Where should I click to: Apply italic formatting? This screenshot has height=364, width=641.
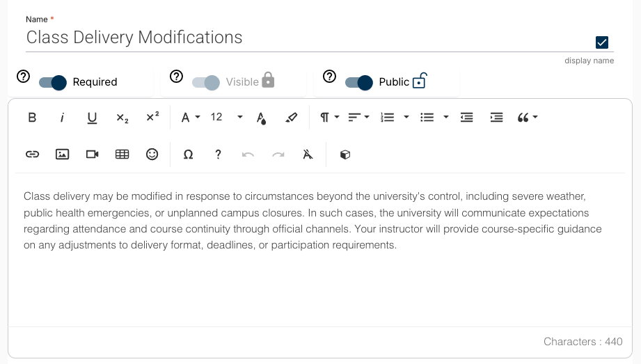click(x=62, y=118)
